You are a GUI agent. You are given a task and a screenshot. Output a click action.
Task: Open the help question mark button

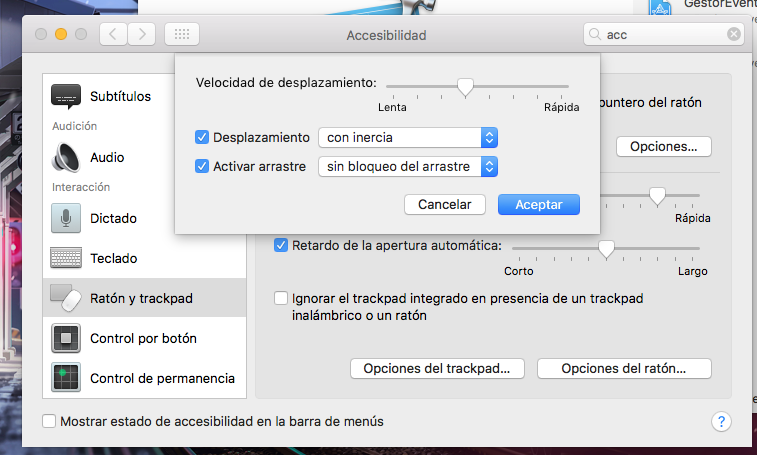pos(721,422)
